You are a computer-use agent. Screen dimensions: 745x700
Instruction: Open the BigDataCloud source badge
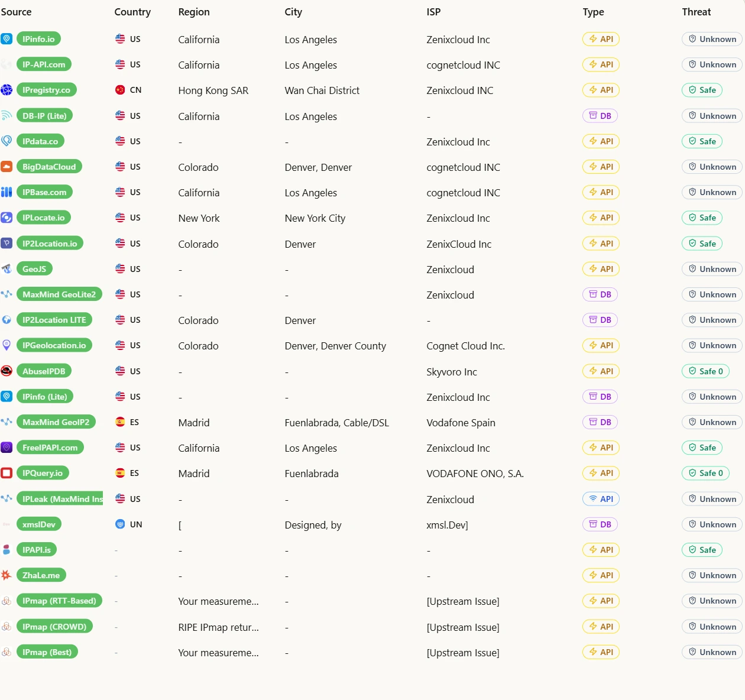tap(49, 167)
